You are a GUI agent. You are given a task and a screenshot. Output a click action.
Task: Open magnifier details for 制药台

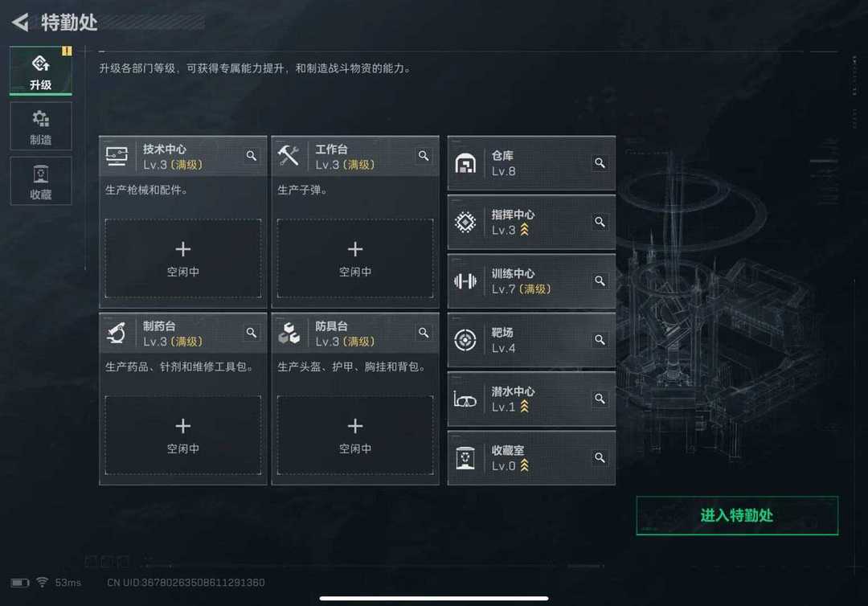click(252, 333)
